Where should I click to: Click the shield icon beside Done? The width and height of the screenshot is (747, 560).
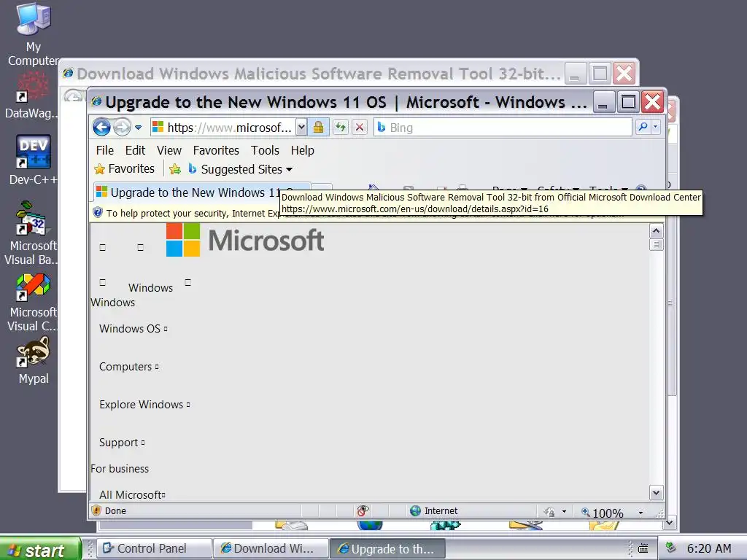pyautogui.click(x=96, y=510)
